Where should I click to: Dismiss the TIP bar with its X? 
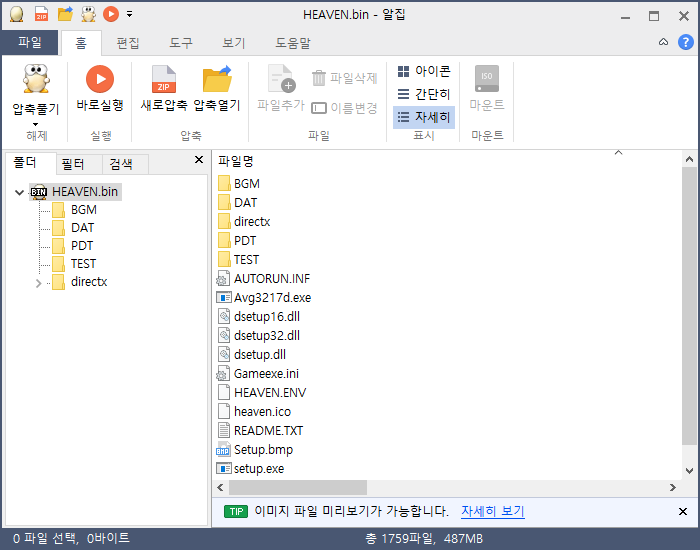tap(683, 512)
